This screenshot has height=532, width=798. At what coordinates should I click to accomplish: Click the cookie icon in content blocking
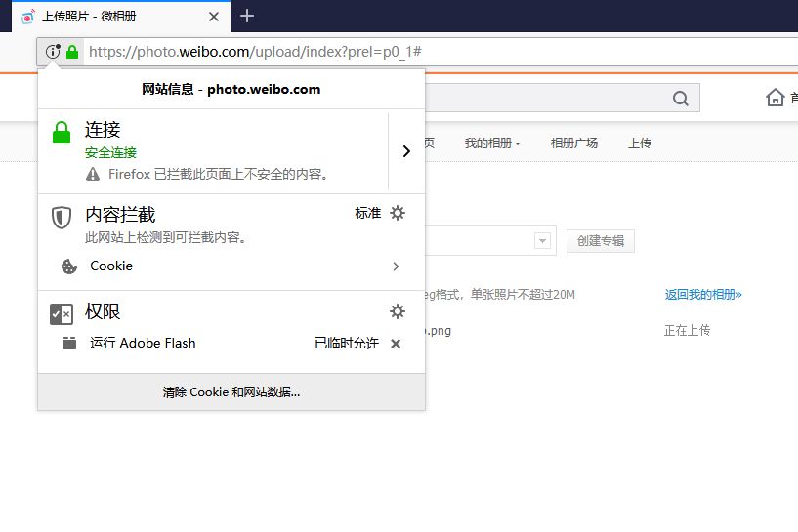tap(68, 266)
